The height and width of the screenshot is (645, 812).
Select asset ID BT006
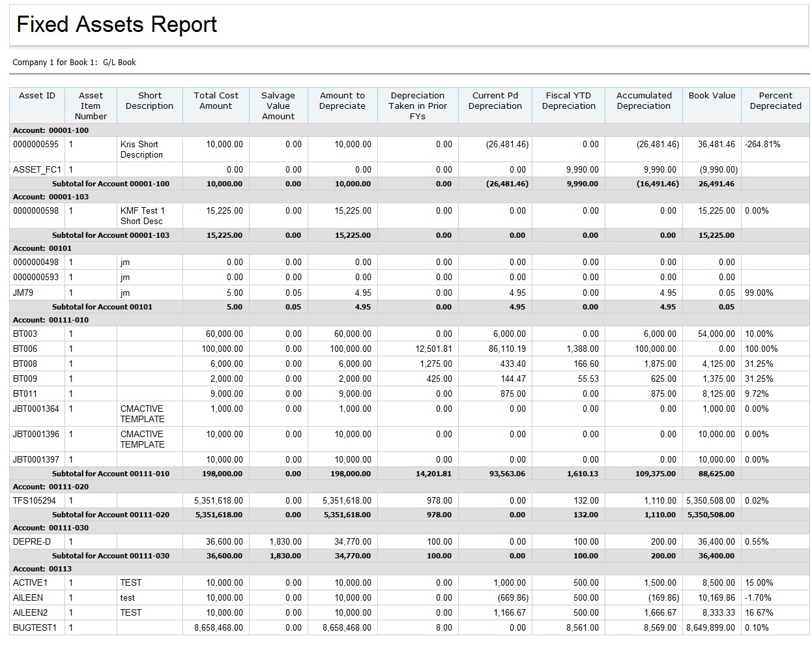coord(25,349)
